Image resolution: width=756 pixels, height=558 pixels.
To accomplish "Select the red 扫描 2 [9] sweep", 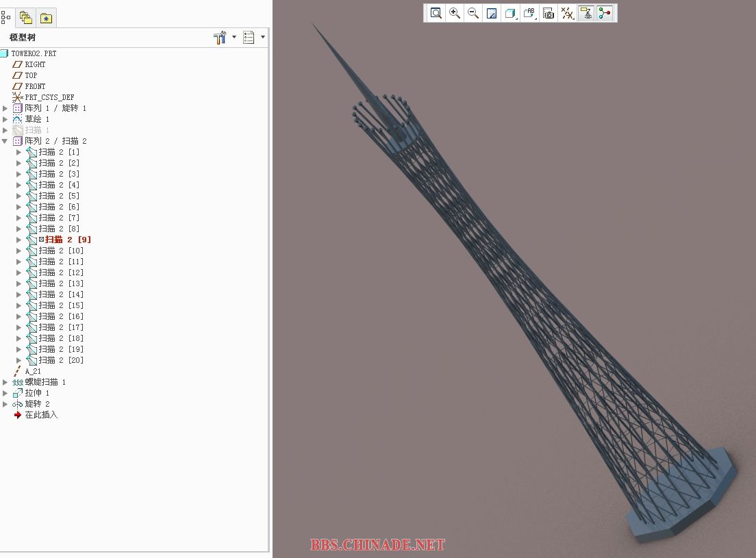I will (68, 240).
